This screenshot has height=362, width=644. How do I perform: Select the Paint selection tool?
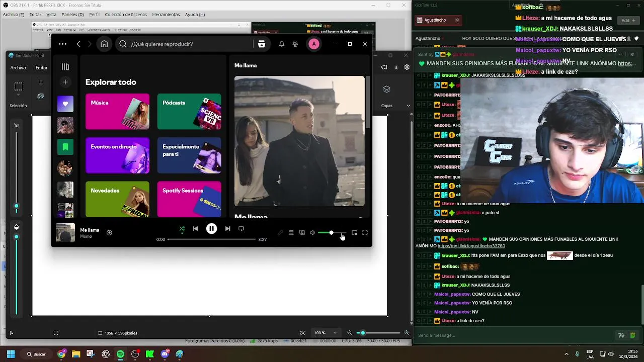[x=18, y=86]
